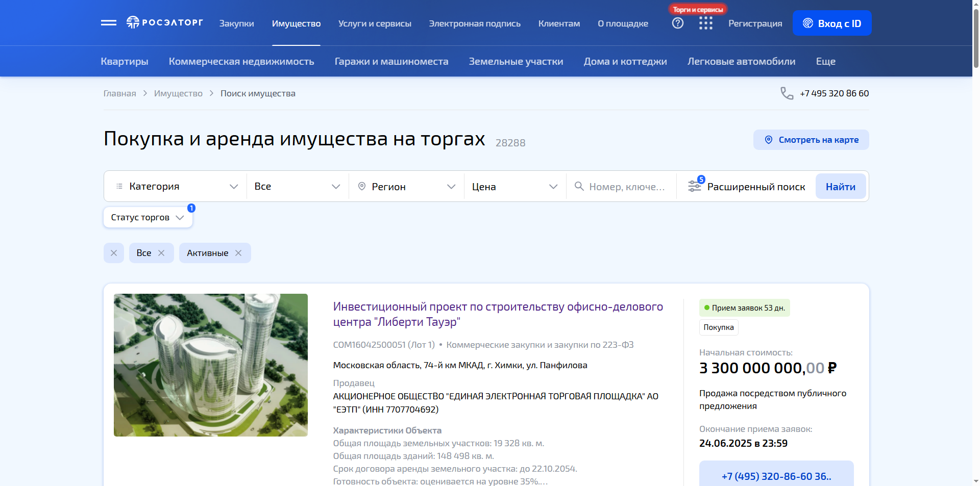980x486 pixels.
Task: Expand the Категория dropdown
Action: tap(176, 186)
